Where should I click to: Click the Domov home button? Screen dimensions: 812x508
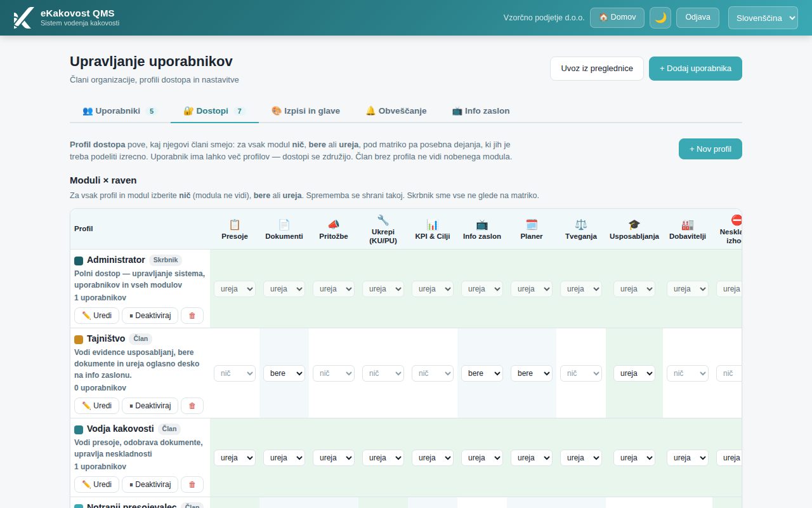617,18
